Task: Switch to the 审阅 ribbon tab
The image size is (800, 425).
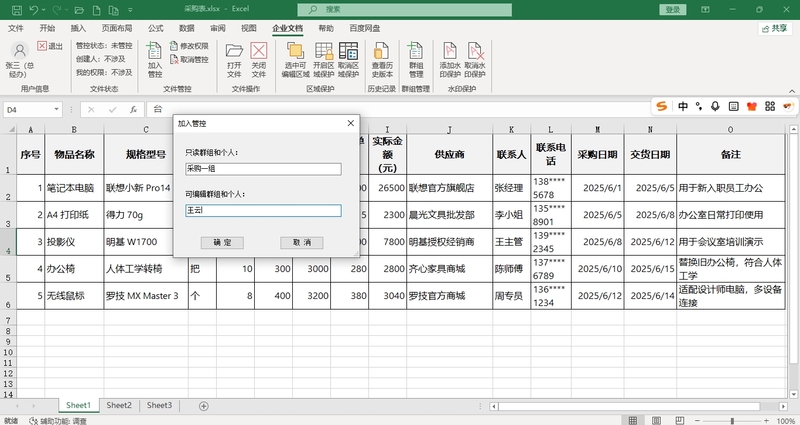Action: click(218, 29)
